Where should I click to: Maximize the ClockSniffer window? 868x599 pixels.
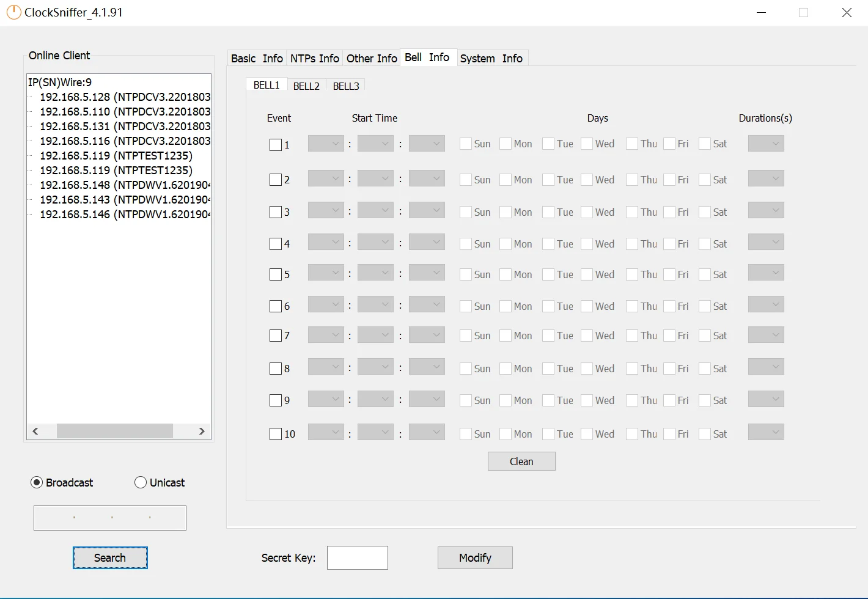[x=803, y=13]
